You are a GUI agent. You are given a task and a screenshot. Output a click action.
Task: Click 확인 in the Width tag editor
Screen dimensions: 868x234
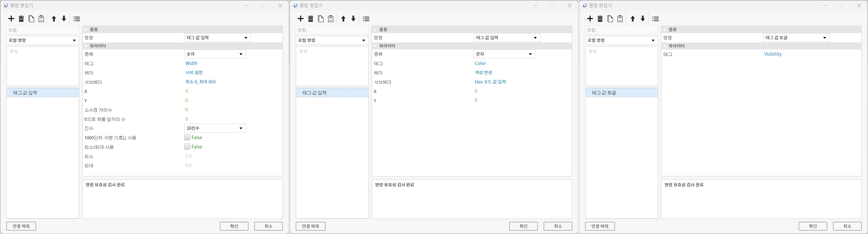pos(234,226)
